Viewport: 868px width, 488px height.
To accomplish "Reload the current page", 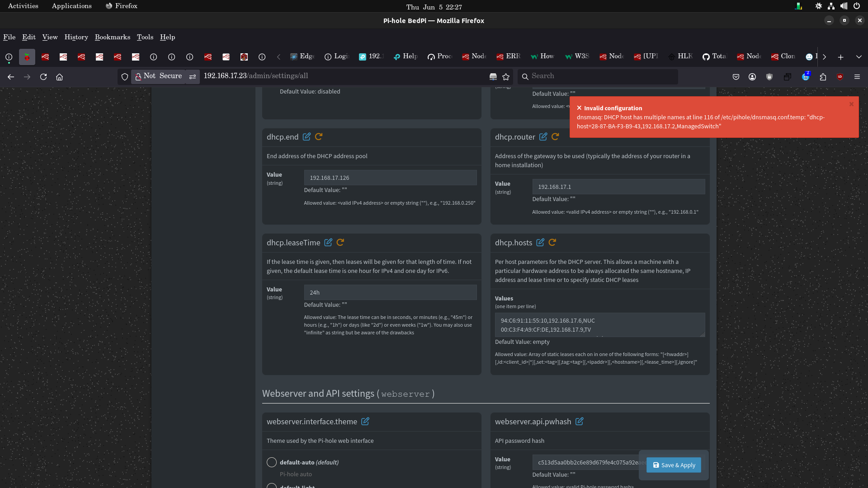I will [x=43, y=77].
